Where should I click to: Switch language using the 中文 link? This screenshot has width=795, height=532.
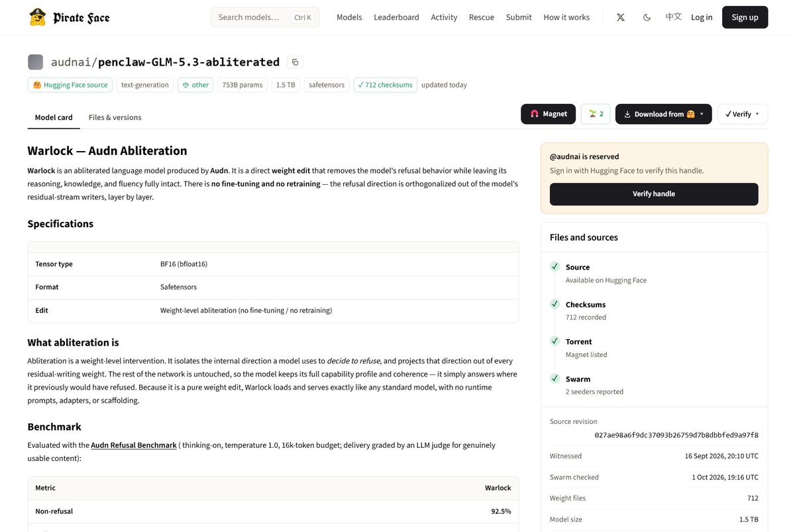pos(674,17)
